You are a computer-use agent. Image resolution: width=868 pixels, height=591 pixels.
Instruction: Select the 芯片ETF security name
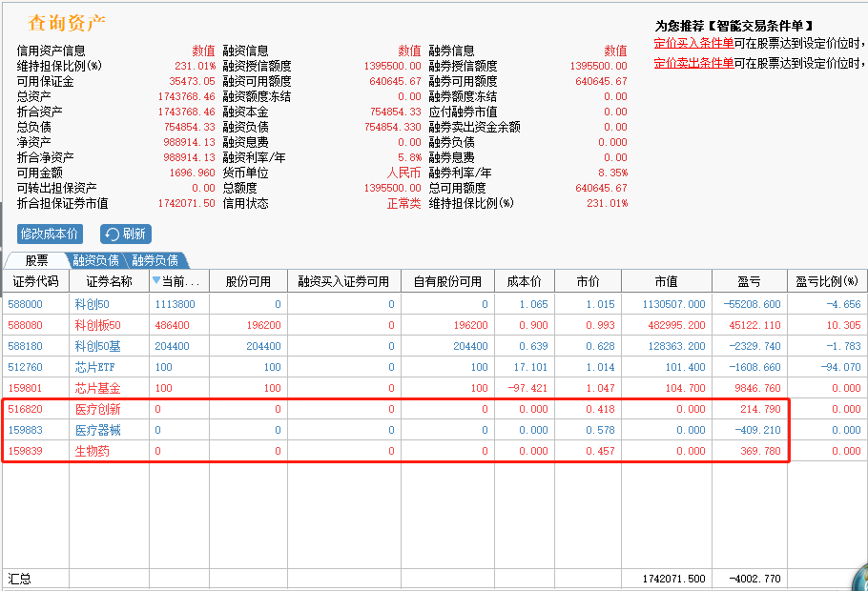94,367
